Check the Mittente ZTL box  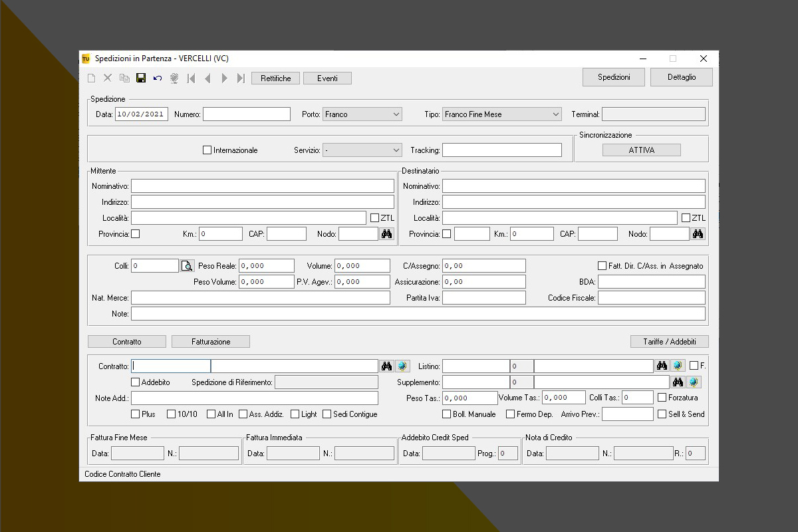pos(375,218)
